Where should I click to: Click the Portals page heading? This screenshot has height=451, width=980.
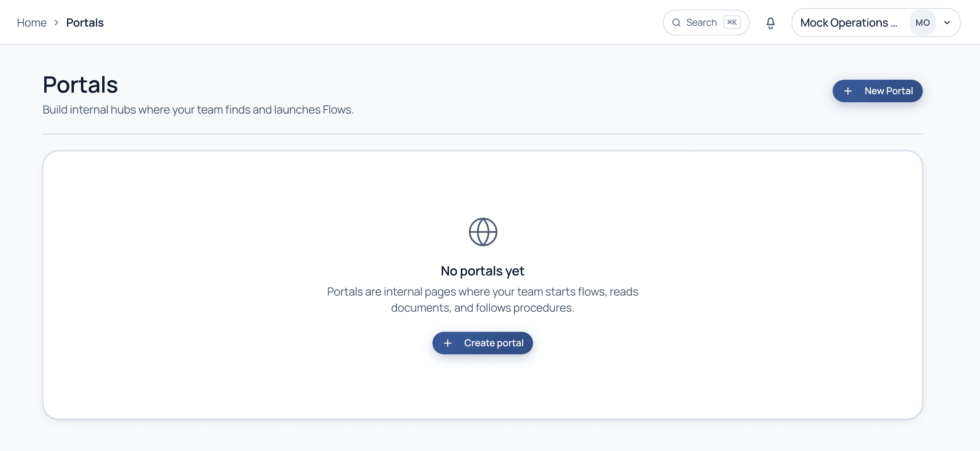80,85
